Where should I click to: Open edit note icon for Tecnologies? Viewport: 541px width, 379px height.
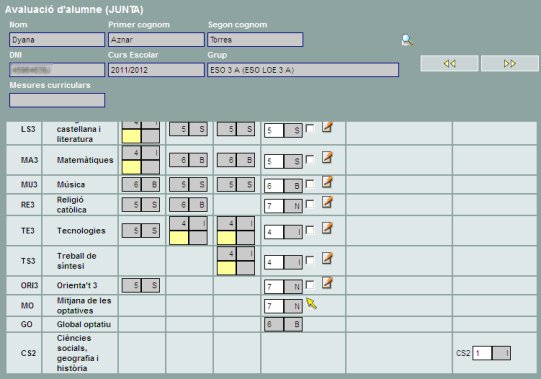(327, 228)
